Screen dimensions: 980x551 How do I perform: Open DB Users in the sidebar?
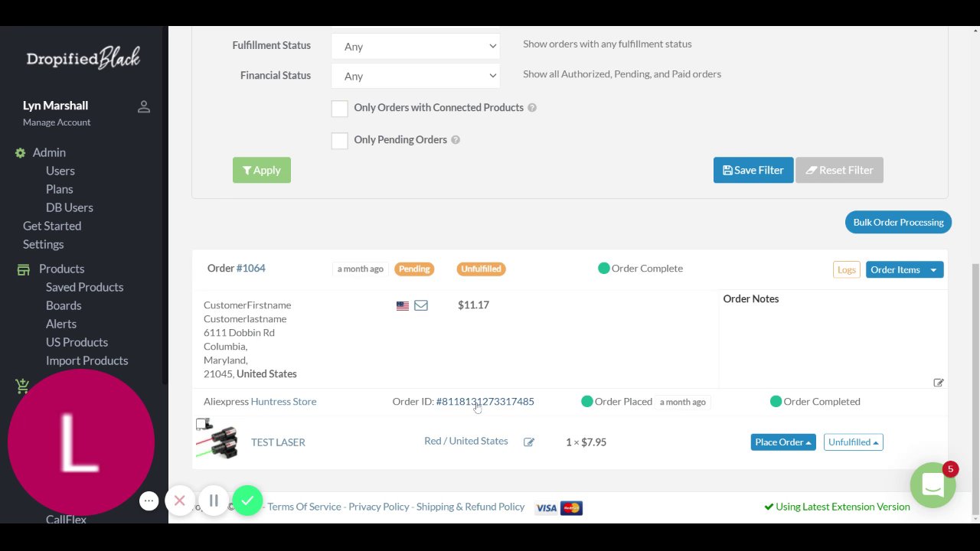tap(70, 207)
